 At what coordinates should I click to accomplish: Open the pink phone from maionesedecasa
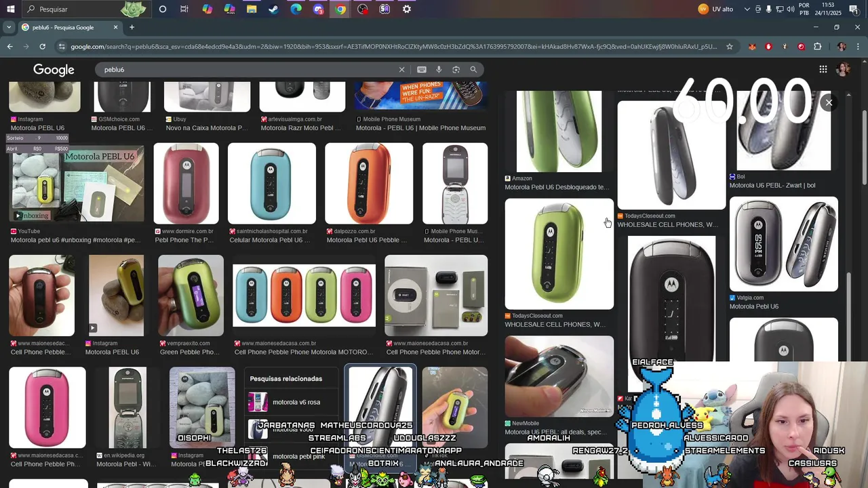tap(47, 408)
